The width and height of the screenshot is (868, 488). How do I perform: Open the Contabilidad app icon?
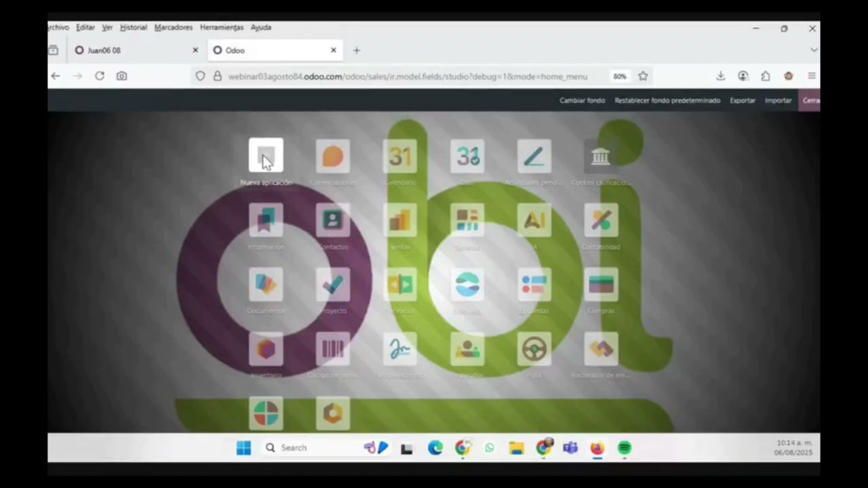pos(601,220)
